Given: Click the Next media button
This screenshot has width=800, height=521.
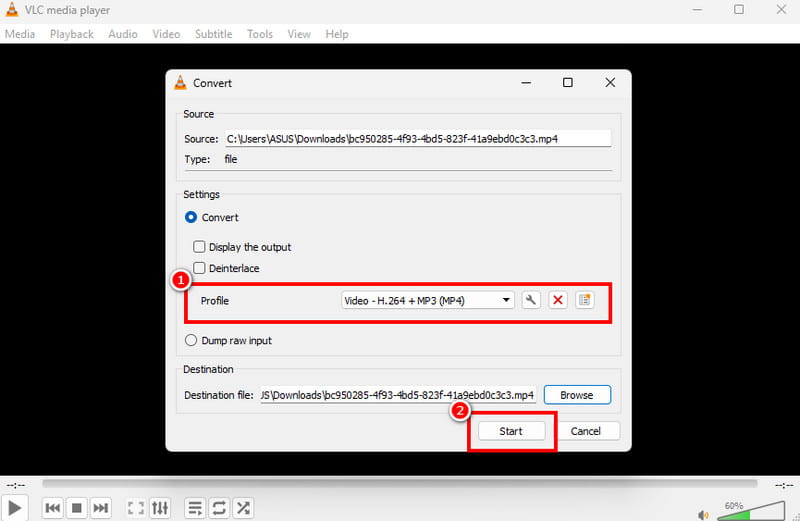Looking at the screenshot, I should (101, 508).
